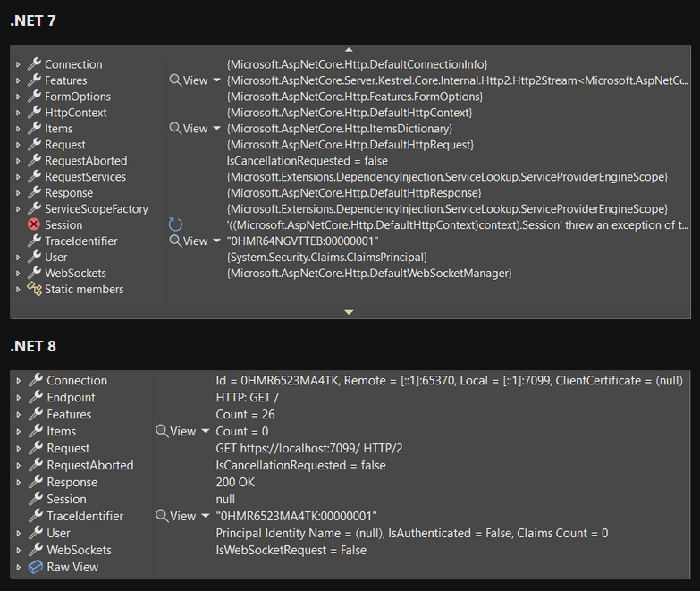Click the value "0HMR6523MA4TK:00000001"
This screenshot has width=700, height=591.
tap(296, 517)
